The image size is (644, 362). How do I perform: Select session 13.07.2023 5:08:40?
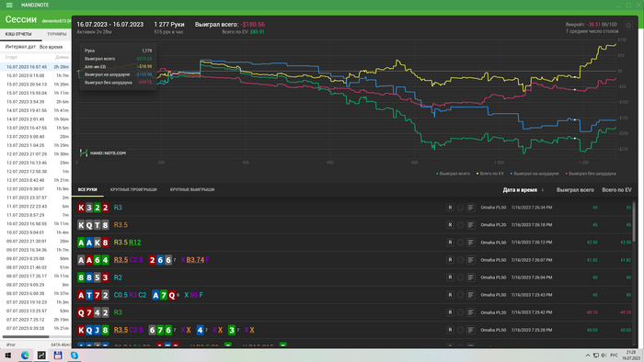pyautogui.click(x=36, y=137)
